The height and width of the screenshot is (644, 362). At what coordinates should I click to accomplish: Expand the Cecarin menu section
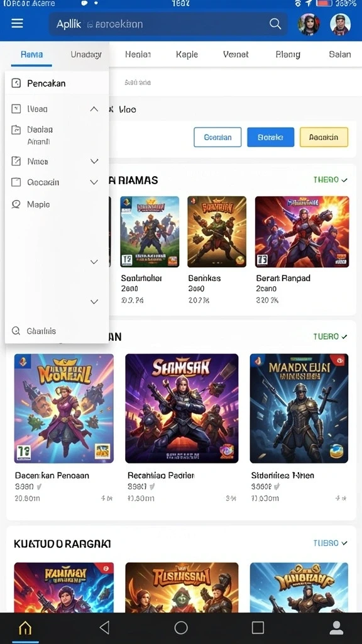(94, 182)
